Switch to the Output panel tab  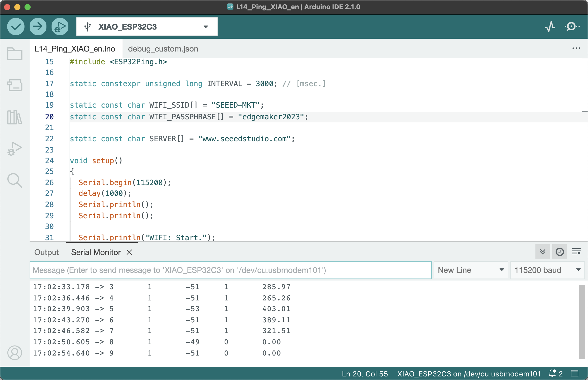tap(46, 252)
